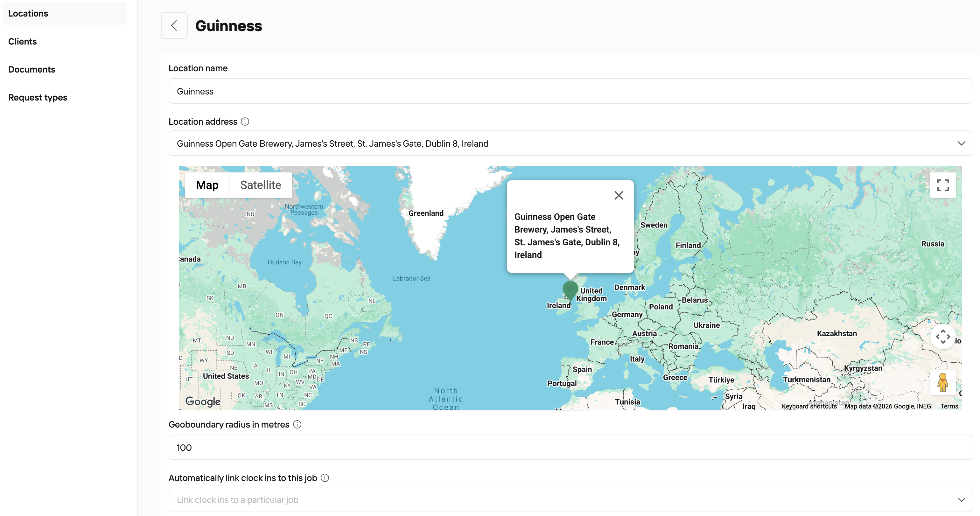Viewport: 980px width, 516px height.
Task: Click the Sweden label on the map
Action: click(x=654, y=225)
